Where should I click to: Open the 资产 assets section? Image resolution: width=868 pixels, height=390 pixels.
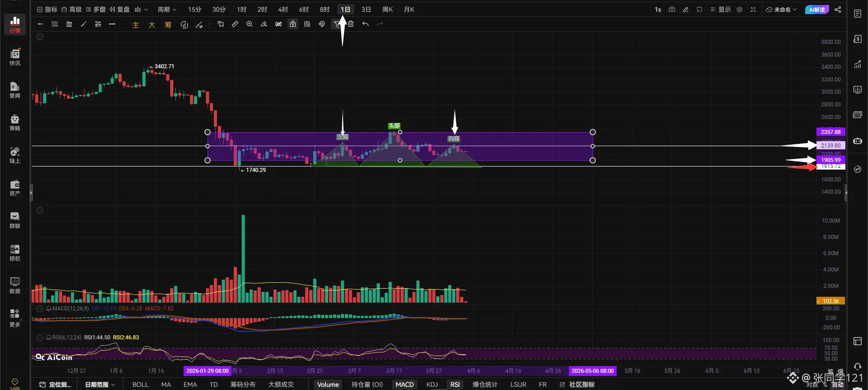tap(15, 187)
